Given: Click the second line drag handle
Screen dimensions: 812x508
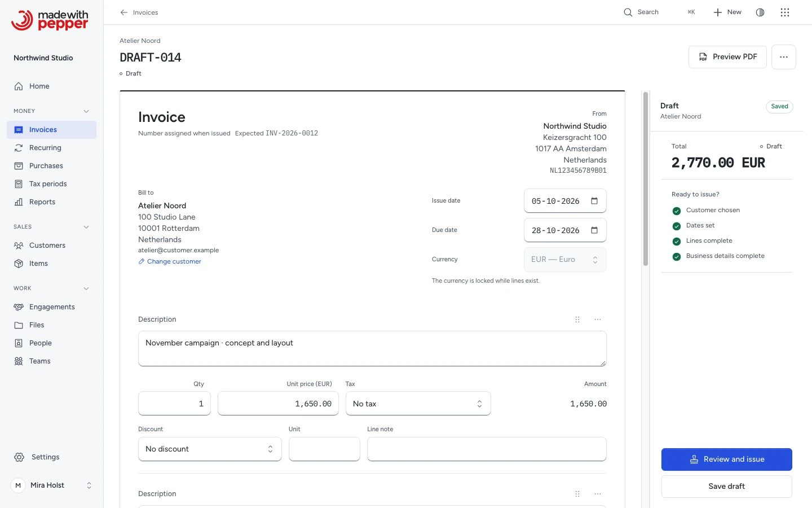Looking at the screenshot, I should 577,494.
